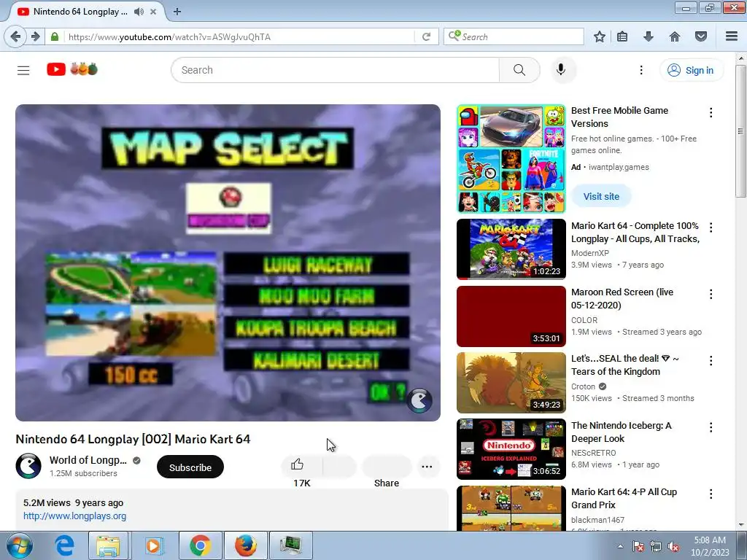The image size is (747, 560).
Task: Open Firefox hamburger menu
Action: 732,36
